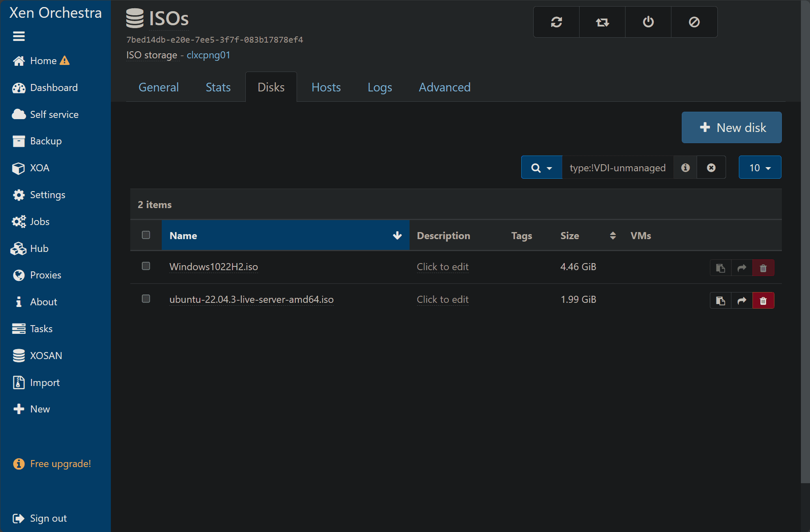Click the reconnect all hosts icon
The height and width of the screenshot is (532, 810).
click(602, 22)
